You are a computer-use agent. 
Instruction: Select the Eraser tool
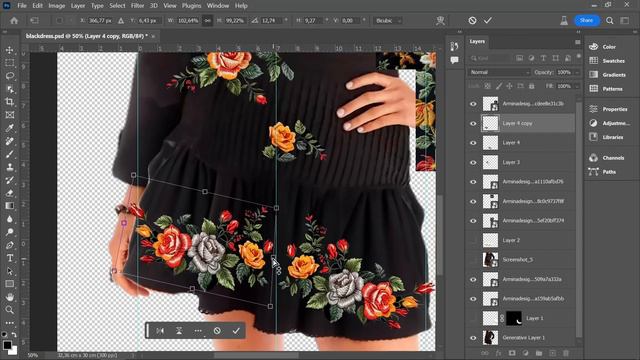9,193
